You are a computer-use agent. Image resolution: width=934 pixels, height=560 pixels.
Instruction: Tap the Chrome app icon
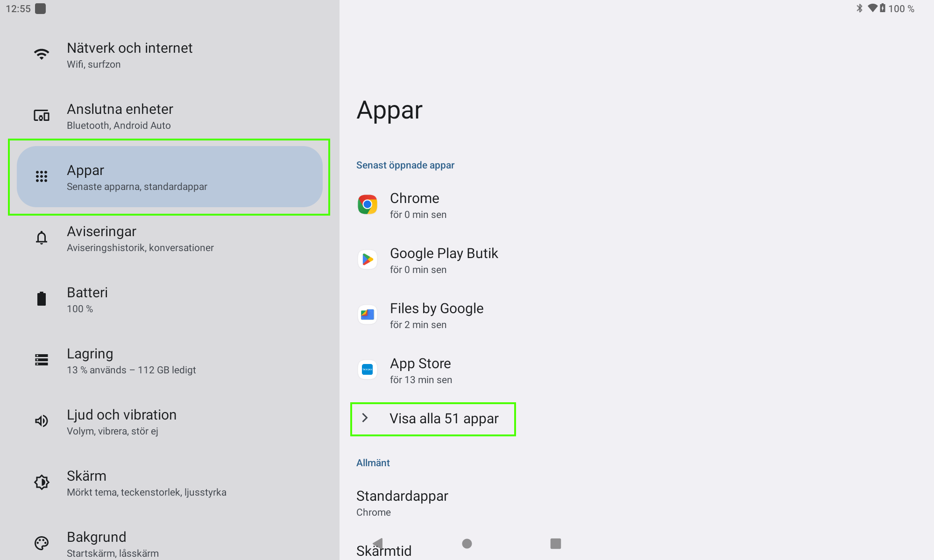(x=368, y=204)
